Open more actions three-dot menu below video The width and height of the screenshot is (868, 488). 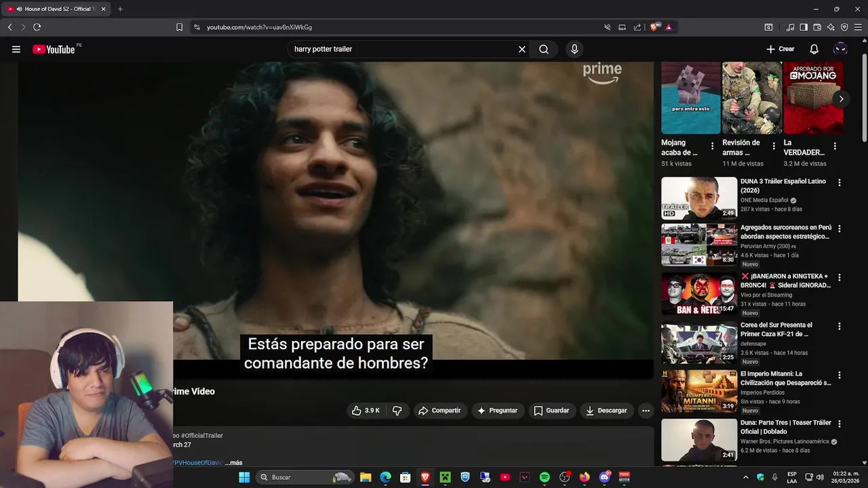pyautogui.click(x=646, y=410)
